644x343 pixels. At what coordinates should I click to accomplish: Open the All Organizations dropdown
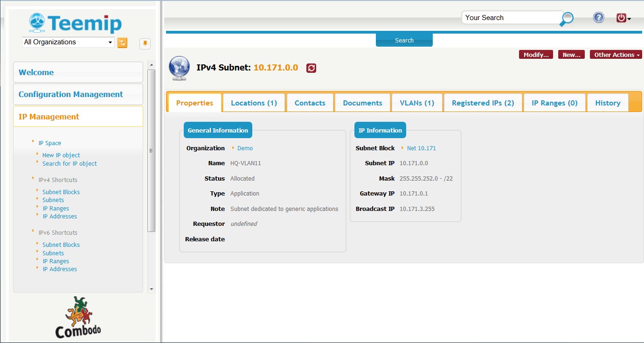pyautogui.click(x=68, y=42)
